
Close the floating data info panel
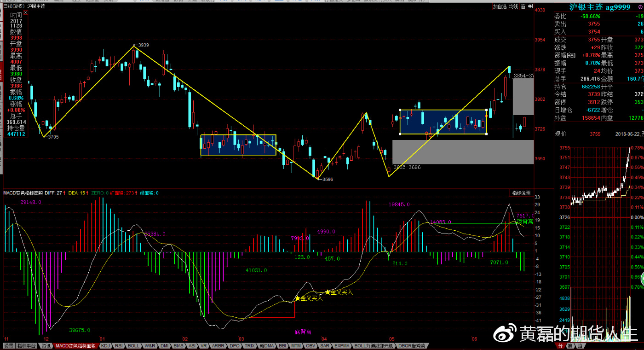pyautogui.click(x=26, y=12)
